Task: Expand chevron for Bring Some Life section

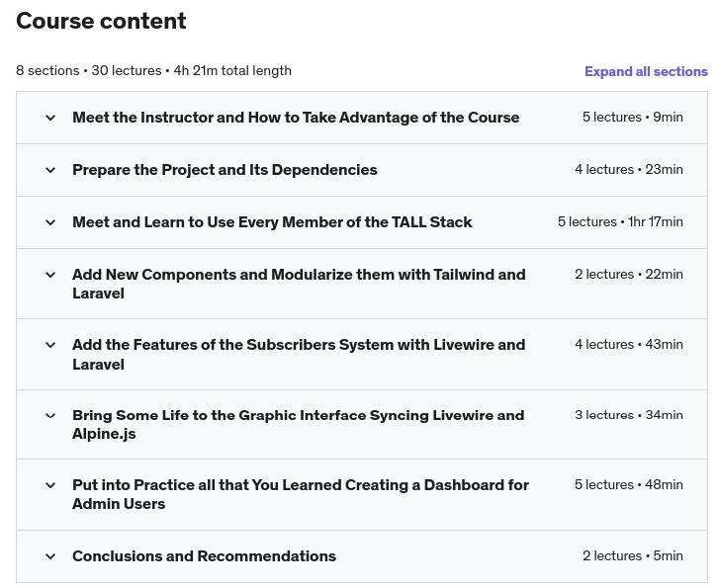Action: coord(50,416)
